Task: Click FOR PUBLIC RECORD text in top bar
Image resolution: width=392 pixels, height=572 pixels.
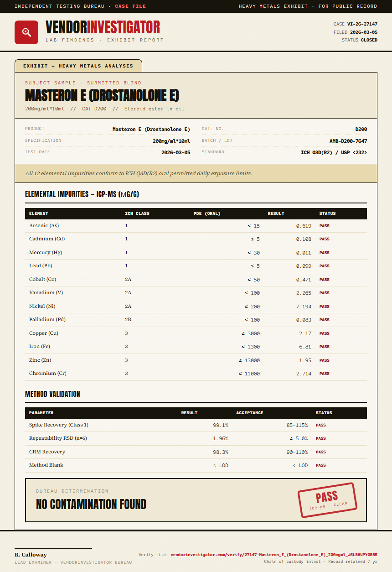Action: (348, 6)
